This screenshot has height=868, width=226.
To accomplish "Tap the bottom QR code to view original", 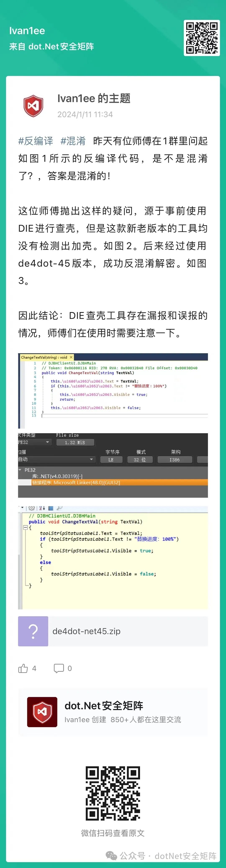I will pyautogui.click(x=113, y=793).
